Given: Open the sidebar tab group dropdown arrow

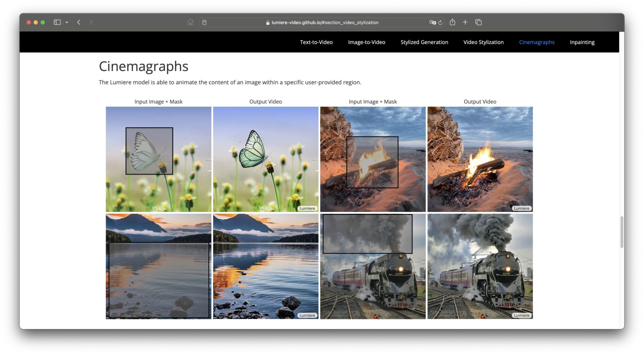Looking at the screenshot, I should coord(67,22).
